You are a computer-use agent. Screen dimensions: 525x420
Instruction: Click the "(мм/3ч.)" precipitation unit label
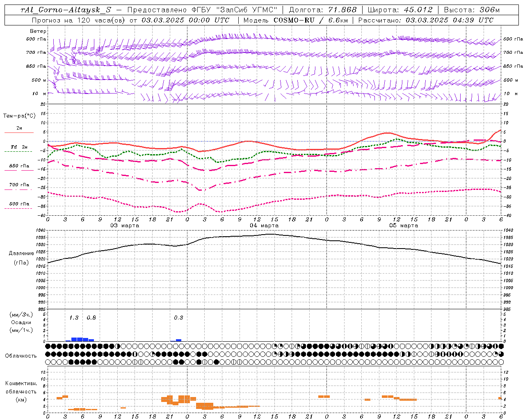pos(21,315)
